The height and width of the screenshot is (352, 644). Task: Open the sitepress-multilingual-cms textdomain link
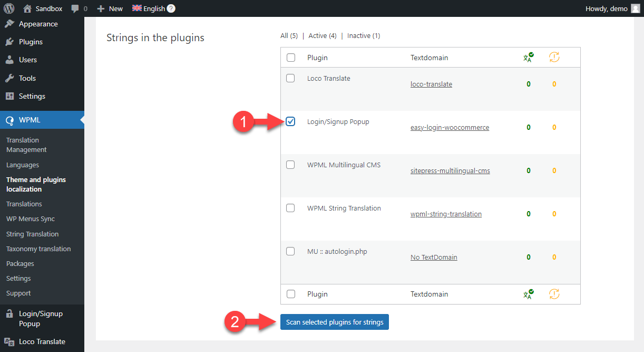450,170
